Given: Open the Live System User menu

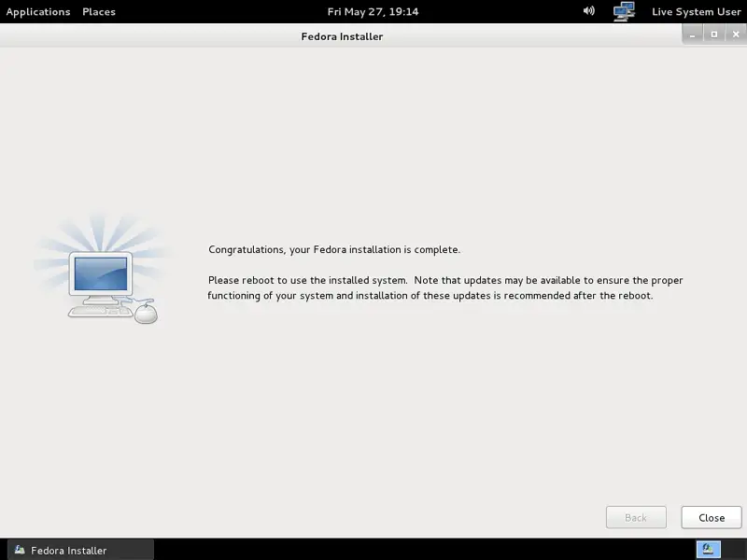Looking at the screenshot, I should click(696, 11).
